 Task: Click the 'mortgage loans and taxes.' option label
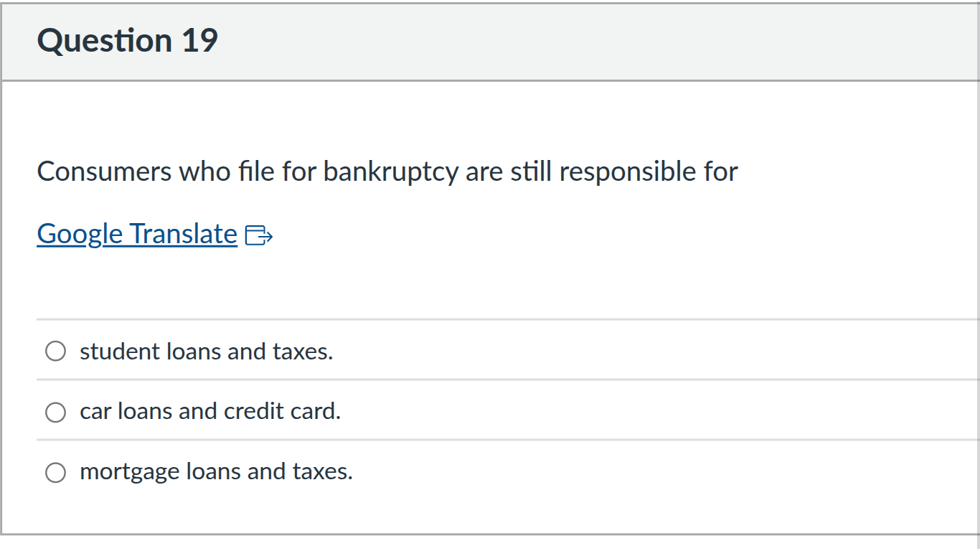point(216,472)
